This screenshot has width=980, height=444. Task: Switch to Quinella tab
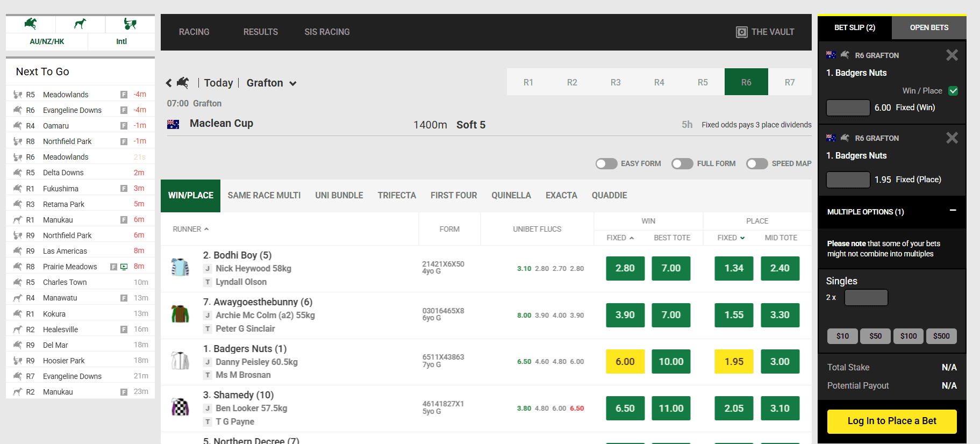pyautogui.click(x=511, y=196)
